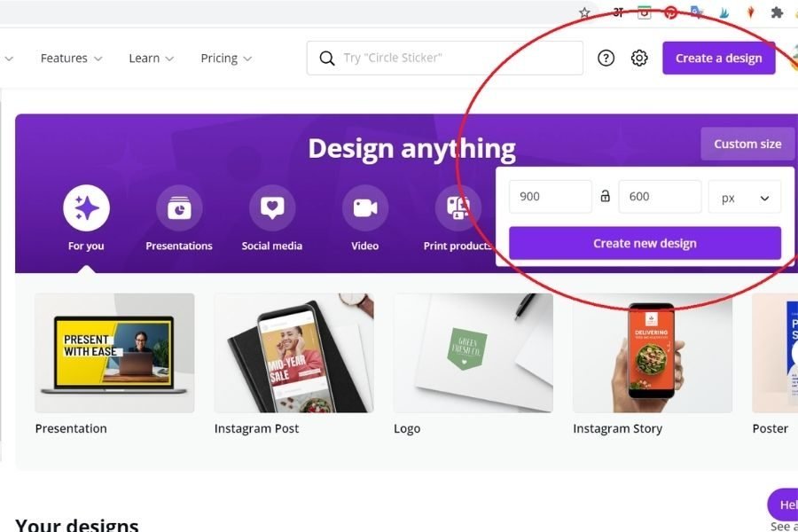Viewport: 798px width, 532px height.
Task: Bookmark page with browser star icon
Action: pyautogui.click(x=584, y=12)
